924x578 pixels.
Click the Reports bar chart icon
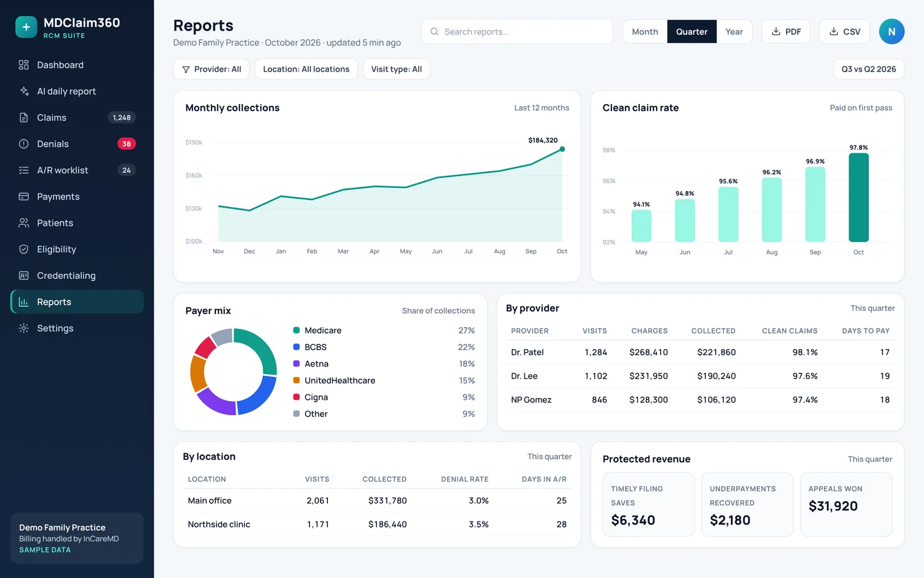click(x=24, y=302)
